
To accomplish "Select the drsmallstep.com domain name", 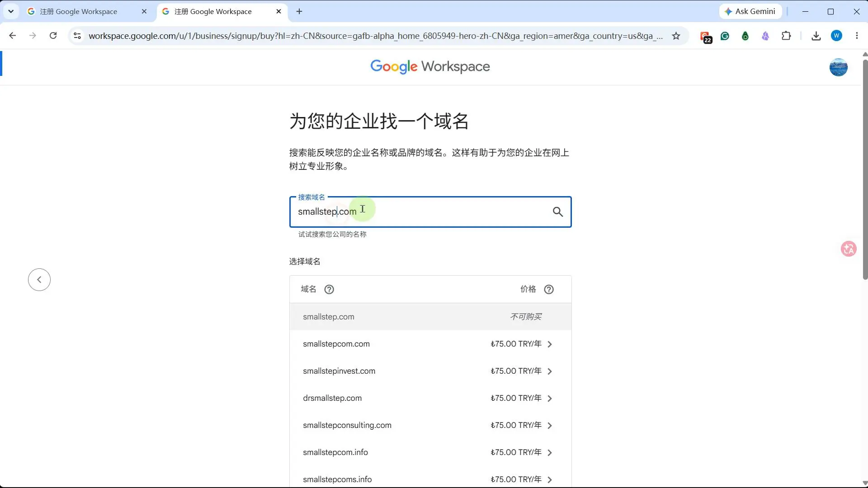I will click(332, 398).
